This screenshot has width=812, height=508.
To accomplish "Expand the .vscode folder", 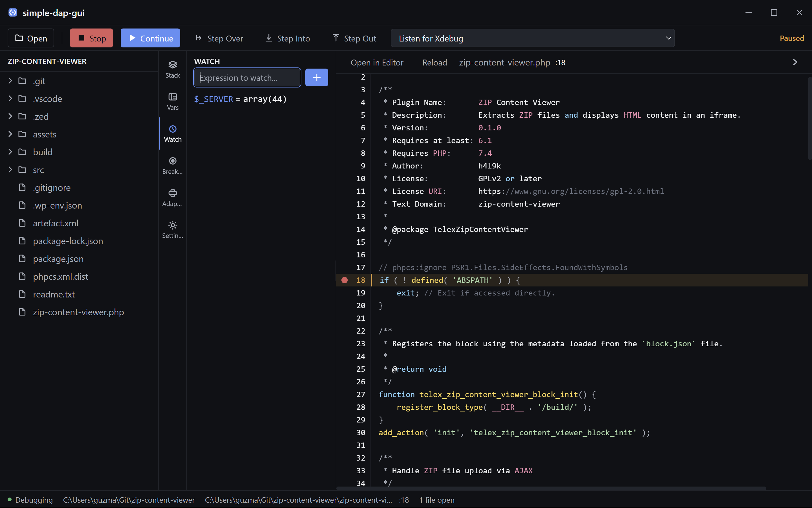I will pos(10,98).
